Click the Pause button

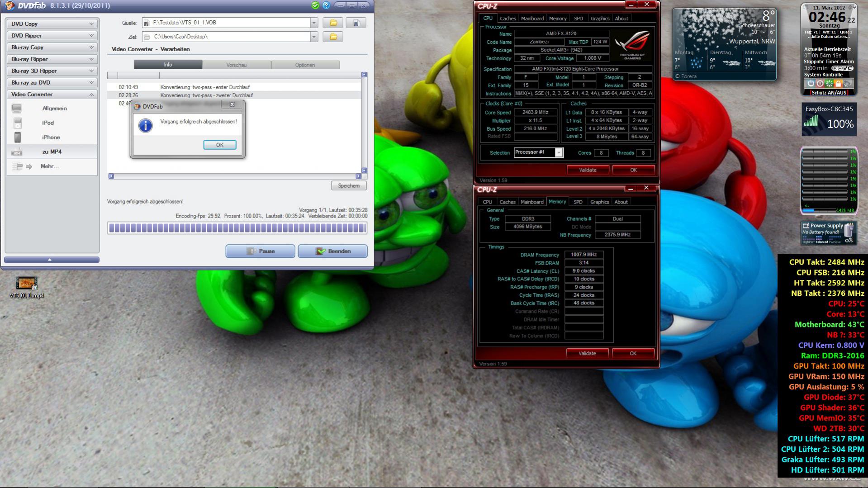(261, 251)
